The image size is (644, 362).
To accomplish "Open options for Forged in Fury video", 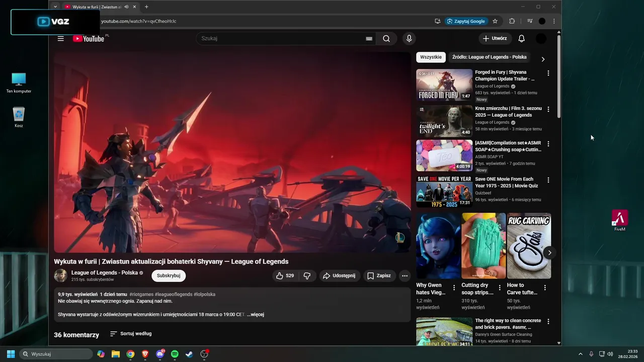I will coord(548,73).
